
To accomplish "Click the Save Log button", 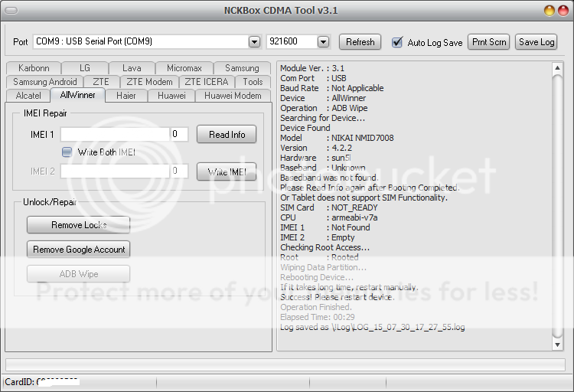I will pyautogui.click(x=536, y=42).
